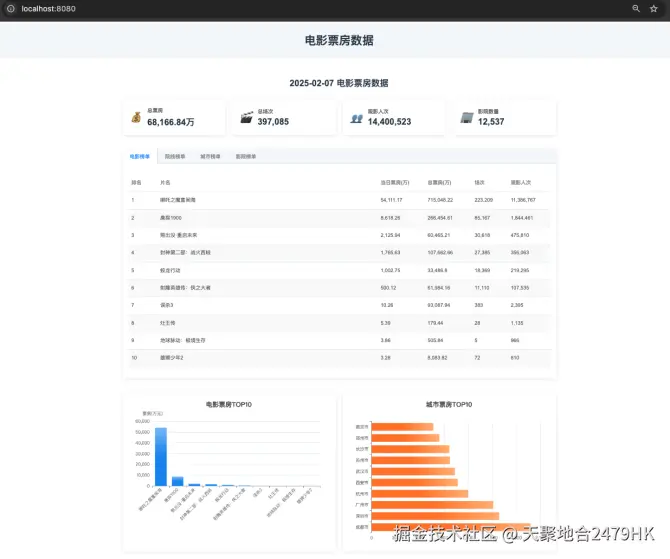Click the 排名 column header
The image size is (670, 559).
(x=136, y=182)
